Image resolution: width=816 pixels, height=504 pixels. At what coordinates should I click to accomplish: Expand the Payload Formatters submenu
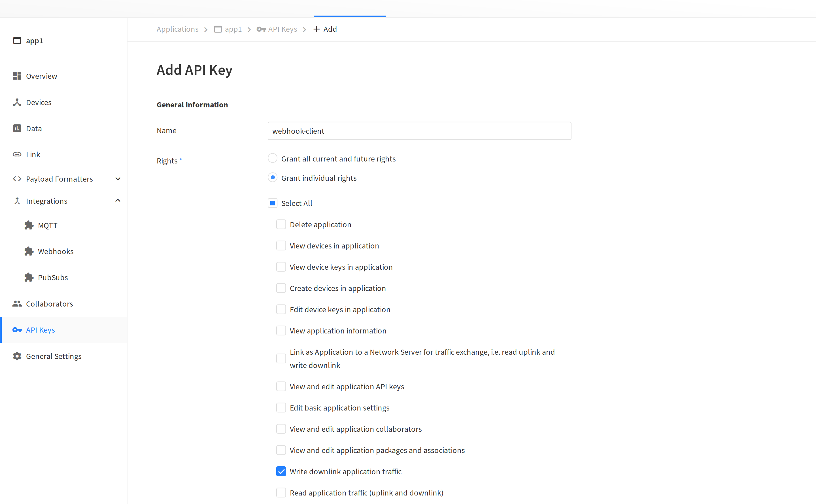click(x=118, y=179)
